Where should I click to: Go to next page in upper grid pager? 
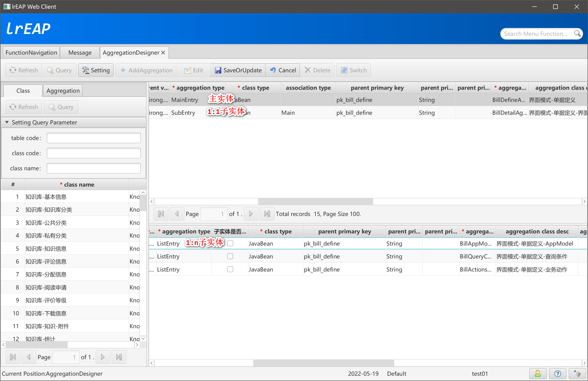(x=251, y=214)
